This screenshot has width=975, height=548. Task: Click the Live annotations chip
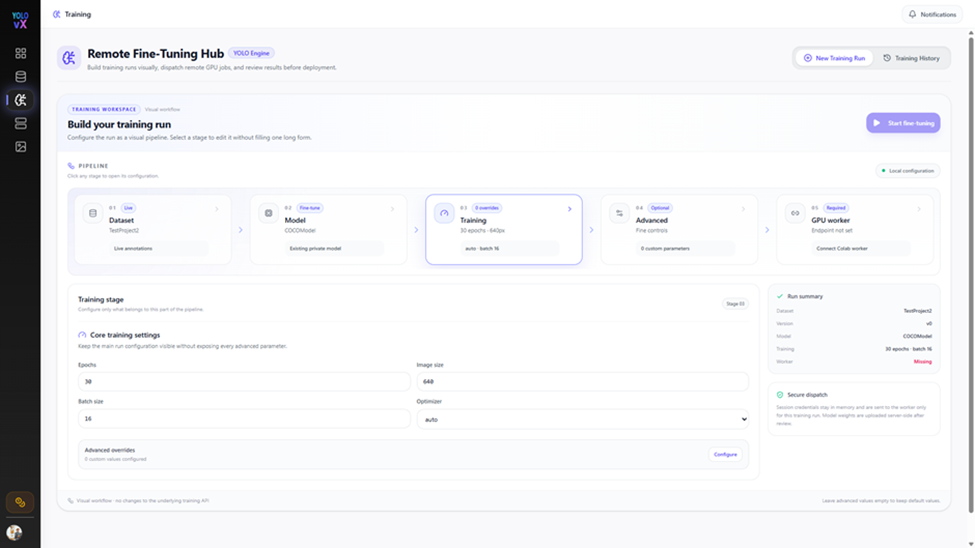pos(158,248)
